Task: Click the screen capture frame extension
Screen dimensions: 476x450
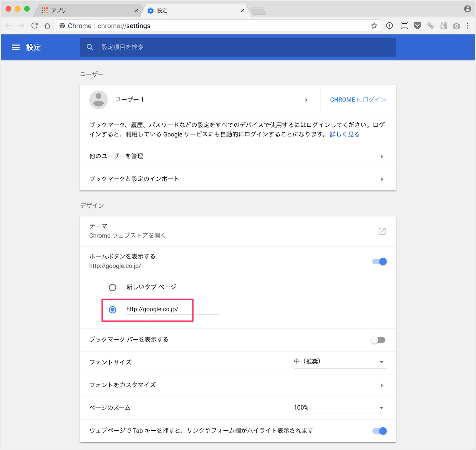Action: point(404,26)
